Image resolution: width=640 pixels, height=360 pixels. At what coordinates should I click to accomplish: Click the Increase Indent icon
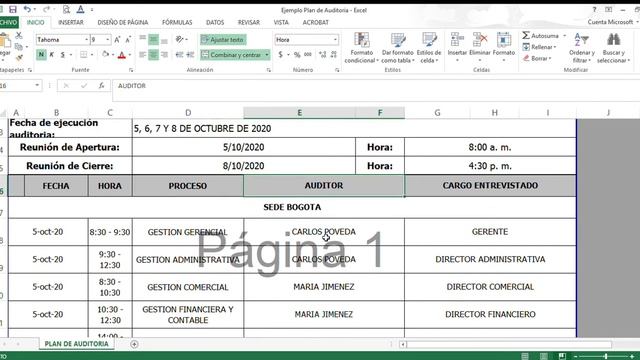[x=190, y=54]
